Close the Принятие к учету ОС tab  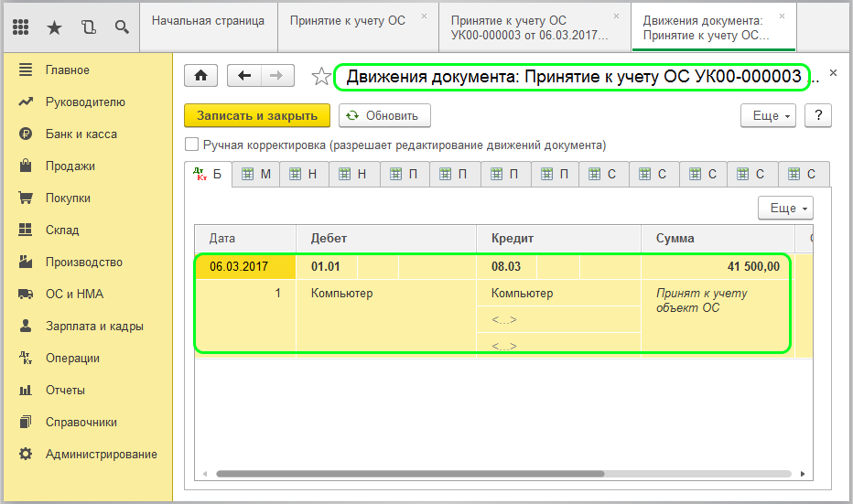pos(425,16)
